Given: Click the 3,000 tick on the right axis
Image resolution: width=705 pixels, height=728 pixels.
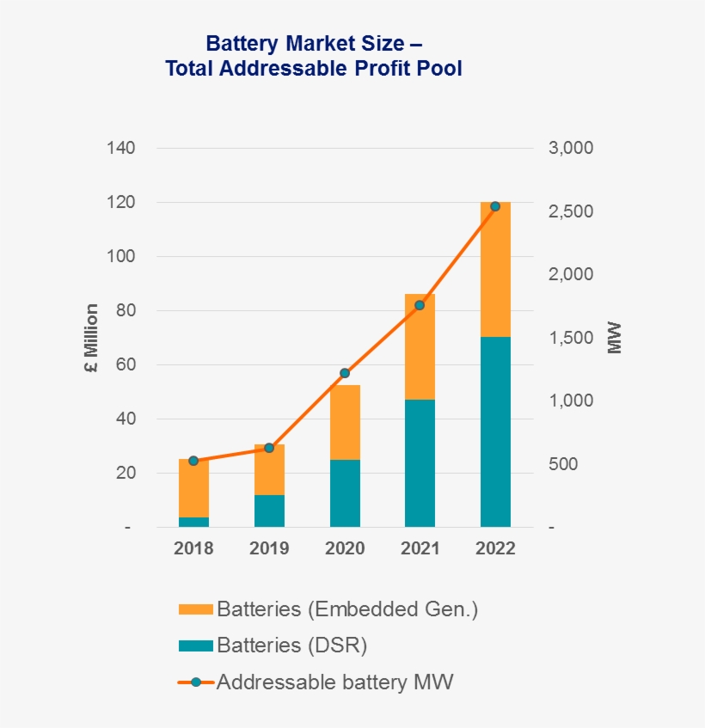Looking at the screenshot, I should (570, 148).
